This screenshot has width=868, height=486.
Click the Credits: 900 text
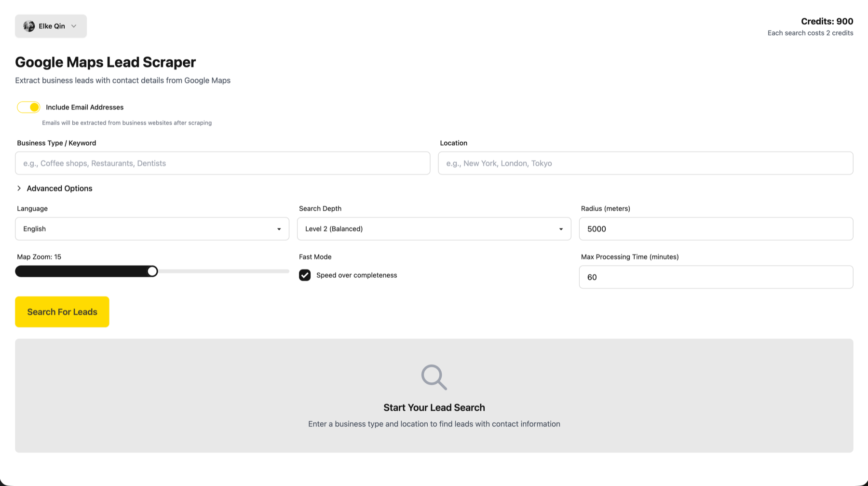(827, 21)
